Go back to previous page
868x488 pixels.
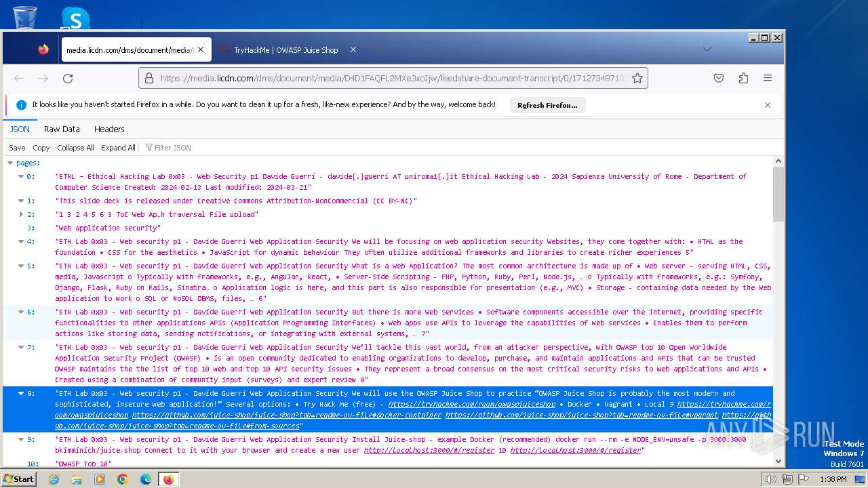tap(19, 78)
